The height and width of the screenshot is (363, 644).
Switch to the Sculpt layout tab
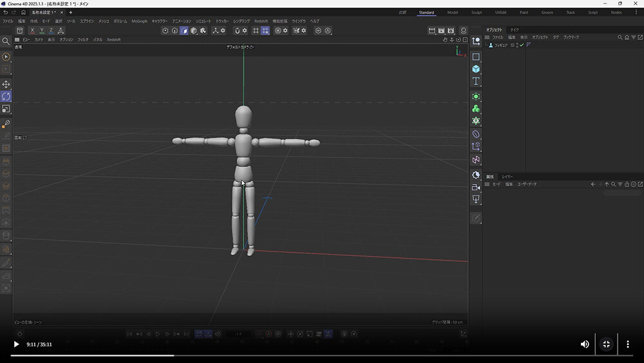pyautogui.click(x=476, y=12)
